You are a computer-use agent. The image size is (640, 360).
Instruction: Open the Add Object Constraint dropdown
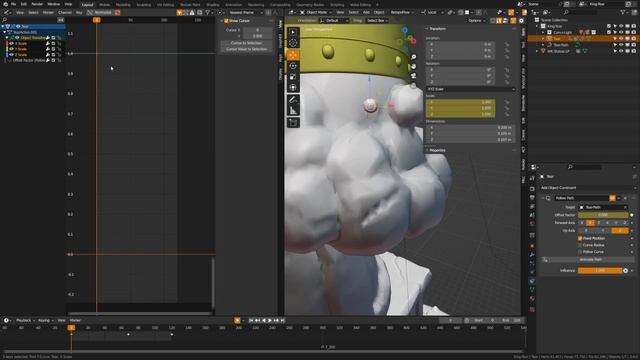pos(587,188)
